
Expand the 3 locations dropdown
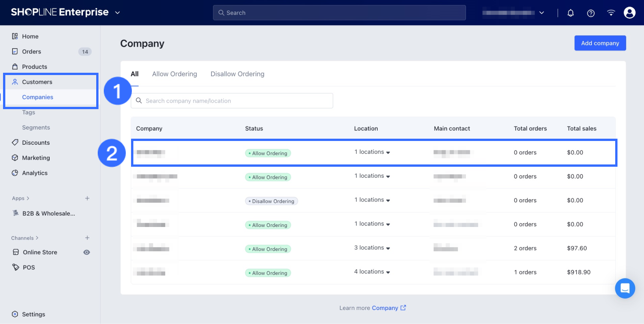coord(372,248)
